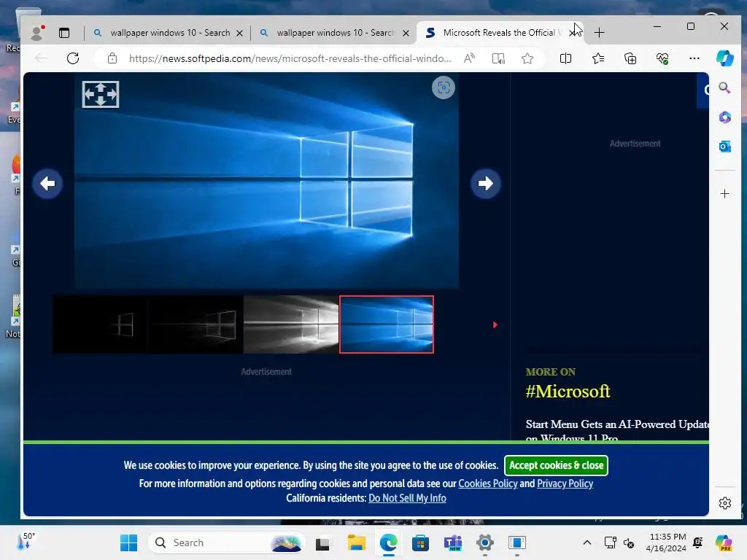Close the second wallpaper search tab

point(406,34)
